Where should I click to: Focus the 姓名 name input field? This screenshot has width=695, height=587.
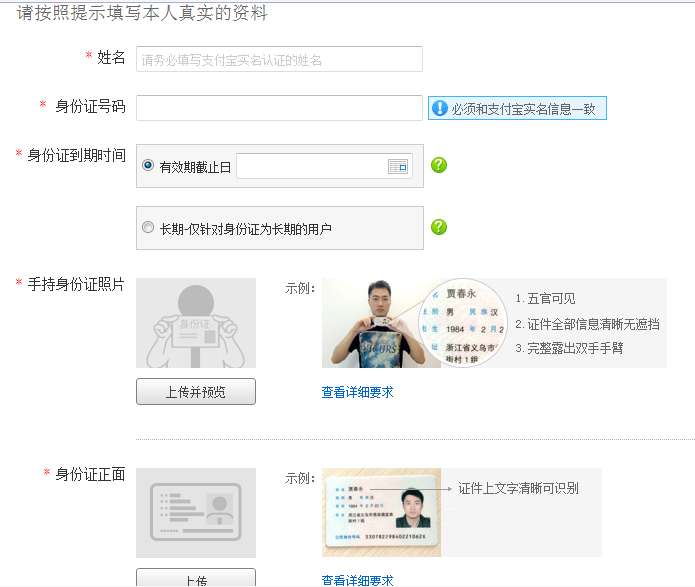(279, 59)
